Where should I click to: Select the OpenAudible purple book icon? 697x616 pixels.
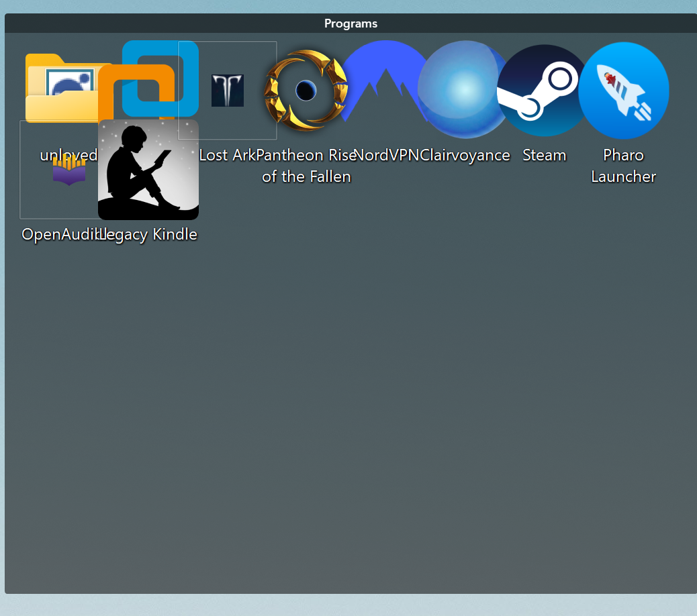[68, 170]
